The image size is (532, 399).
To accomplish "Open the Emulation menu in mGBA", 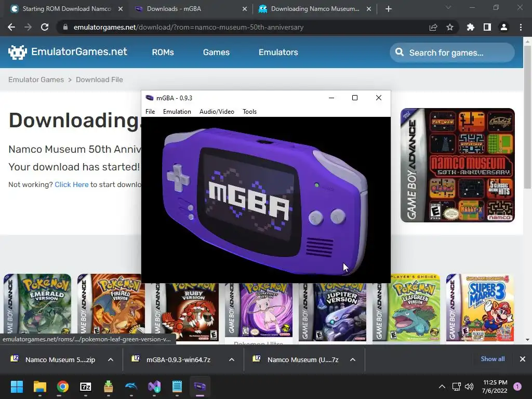I will [x=177, y=112].
